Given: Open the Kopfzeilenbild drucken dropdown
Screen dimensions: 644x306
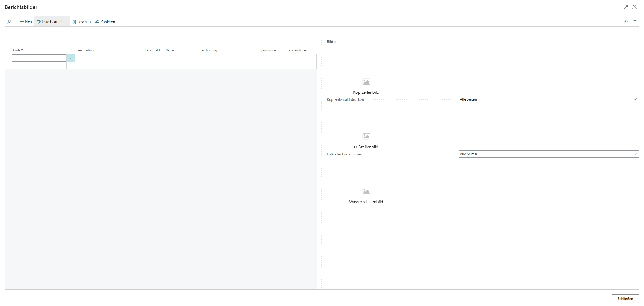Looking at the screenshot, I should pyautogui.click(x=549, y=99).
